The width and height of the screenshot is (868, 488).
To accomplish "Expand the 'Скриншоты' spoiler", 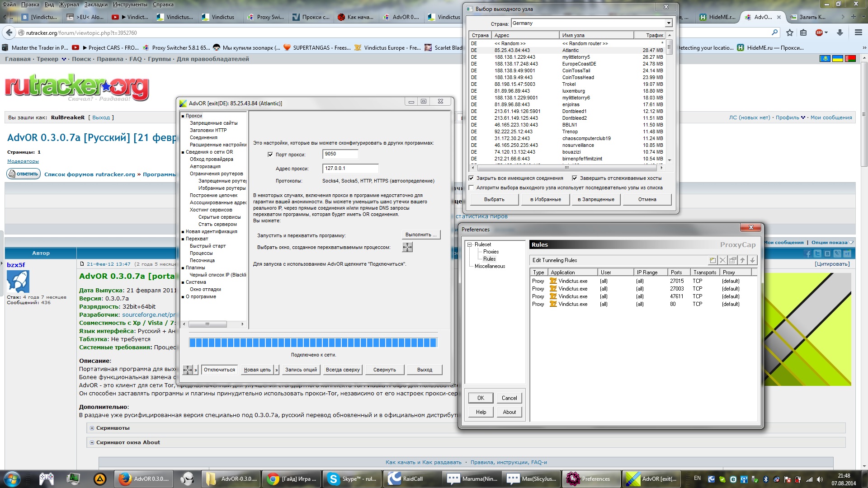I will [92, 428].
